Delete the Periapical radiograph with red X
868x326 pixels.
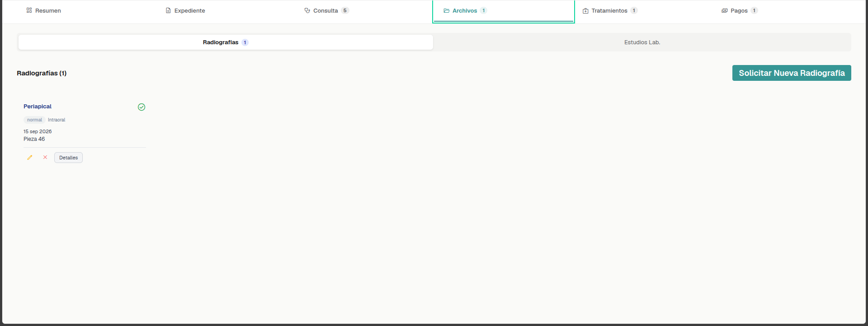(45, 158)
